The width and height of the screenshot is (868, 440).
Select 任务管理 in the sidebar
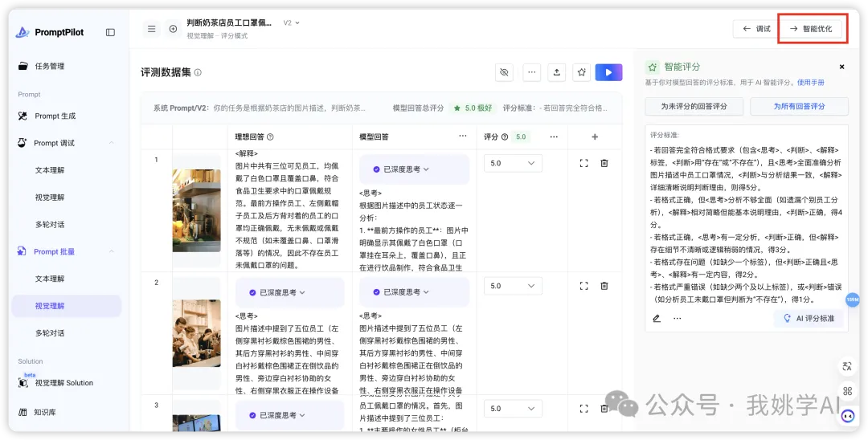pyautogui.click(x=49, y=66)
